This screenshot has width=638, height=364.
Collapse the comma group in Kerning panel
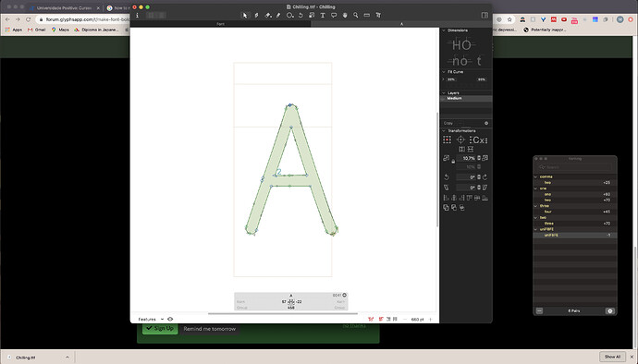click(x=535, y=176)
